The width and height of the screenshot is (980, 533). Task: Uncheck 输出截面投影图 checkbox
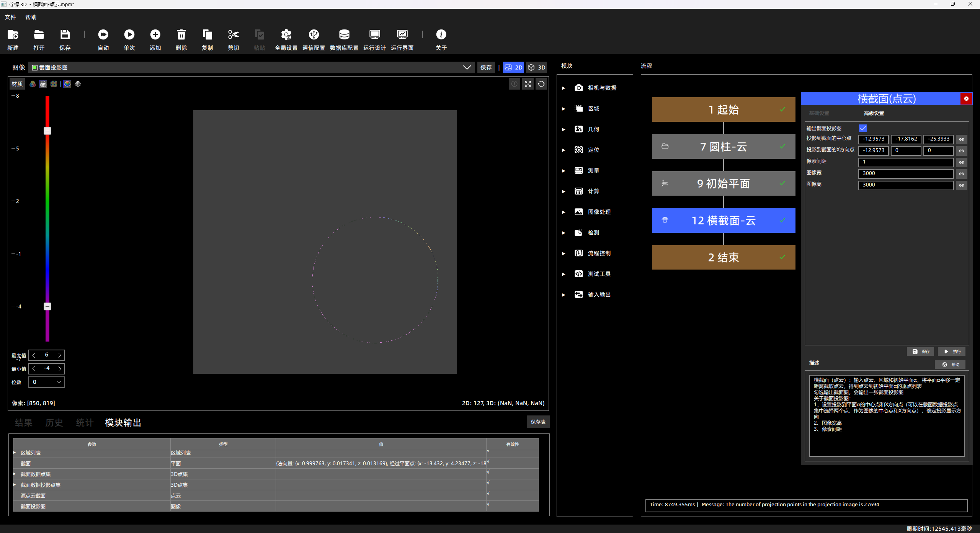[863, 128]
